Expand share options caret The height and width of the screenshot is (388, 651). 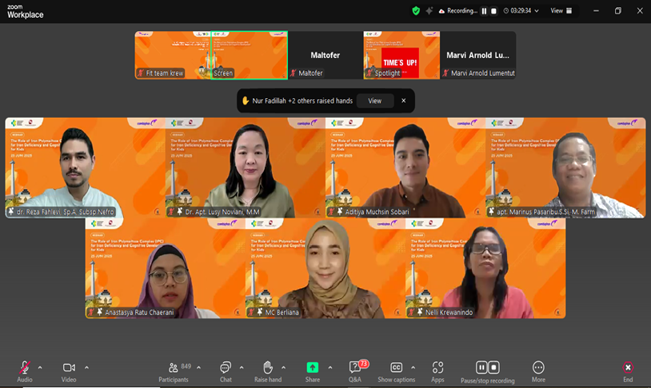coord(330,367)
